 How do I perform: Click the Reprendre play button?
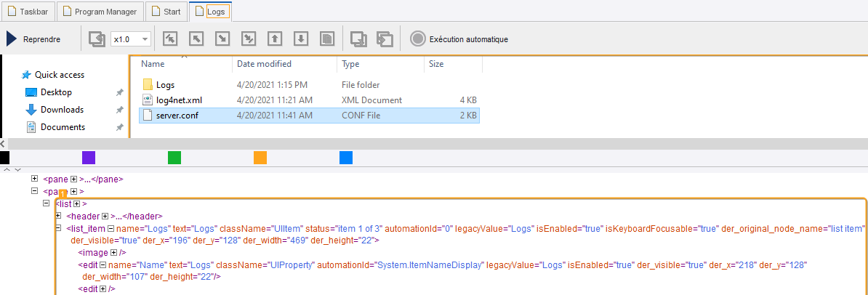pyautogui.click(x=12, y=39)
